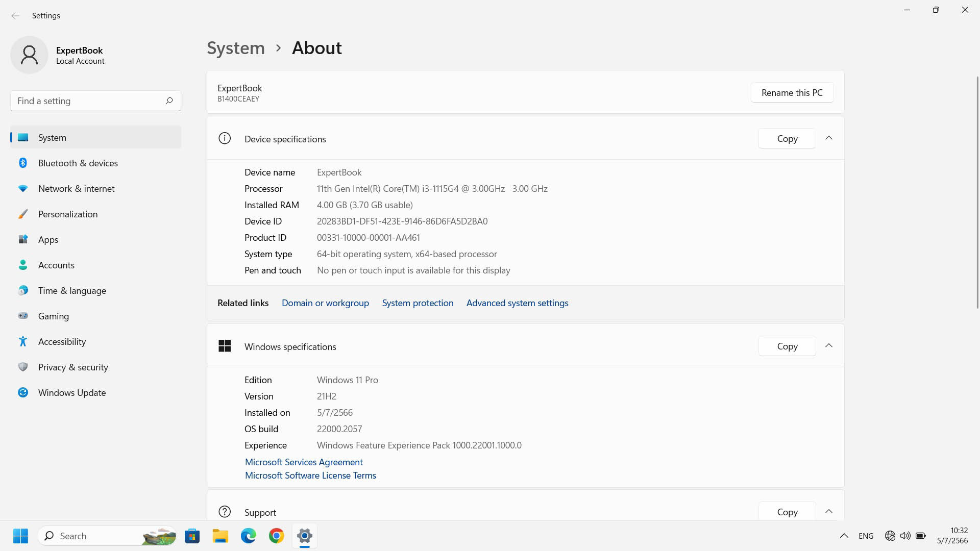The image size is (980, 551).
Task: Click the System breadcrumb link
Action: tap(236, 48)
